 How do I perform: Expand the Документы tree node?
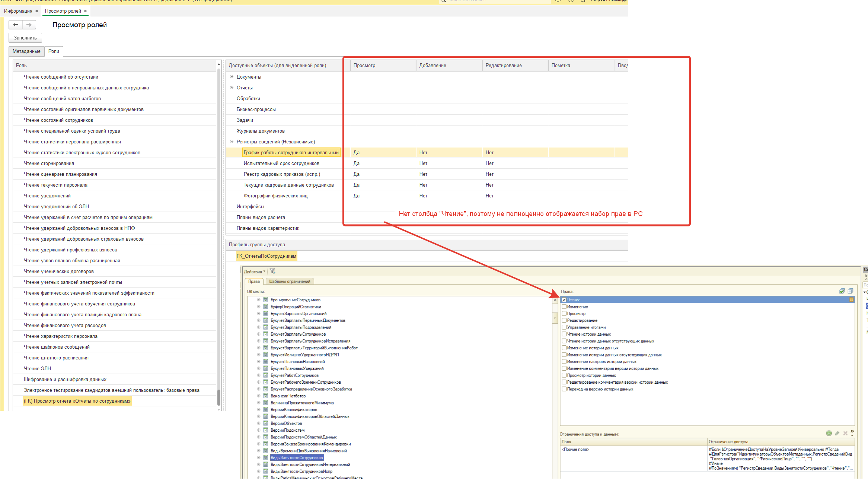[232, 77]
